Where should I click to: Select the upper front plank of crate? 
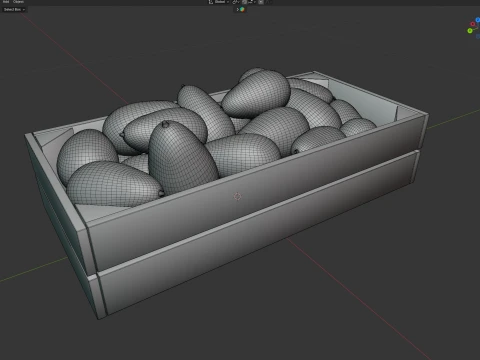click(x=257, y=193)
